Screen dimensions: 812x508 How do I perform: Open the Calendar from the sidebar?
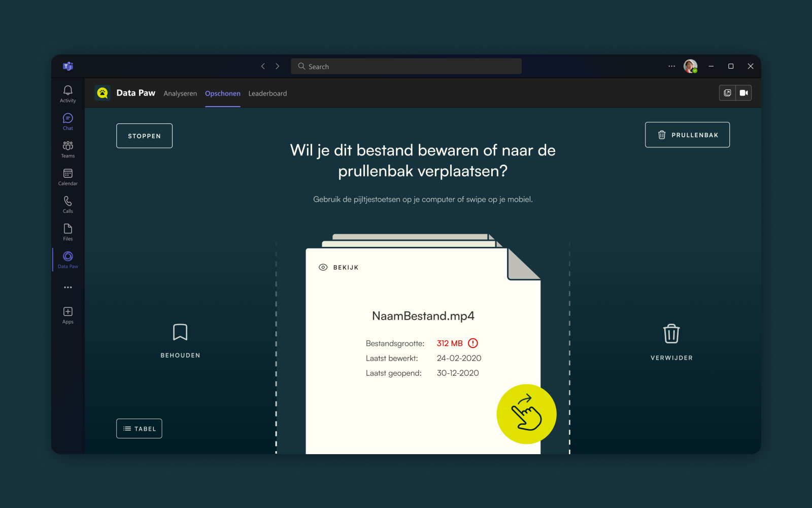[x=67, y=177]
